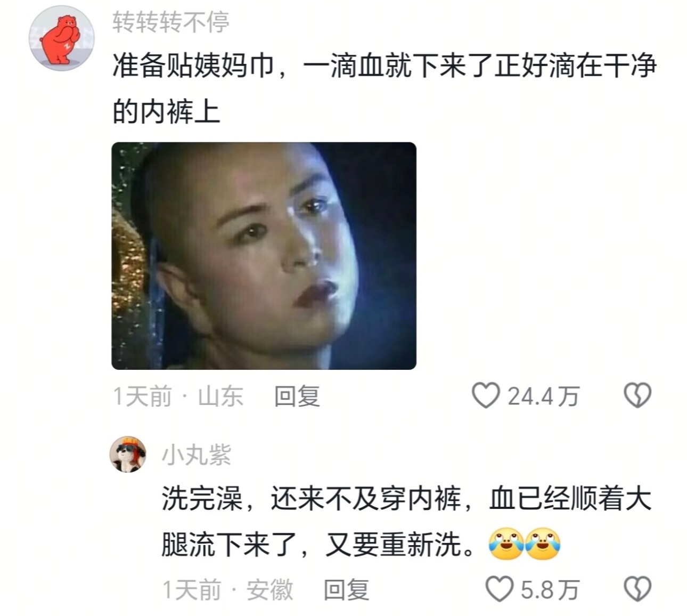The width and height of the screenshot is (687, 616).
Task: Tap the 1天前 · 山东 timestamp
Action: pyautogui.click(x=178, y=396)
